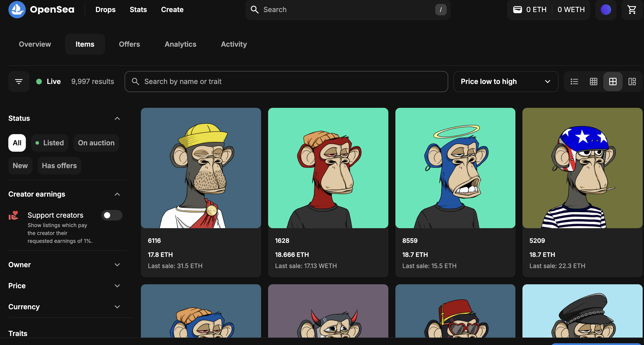Switch to mosaic layout view icon
This screenshot has height=345, width=644.
point(632,81)
